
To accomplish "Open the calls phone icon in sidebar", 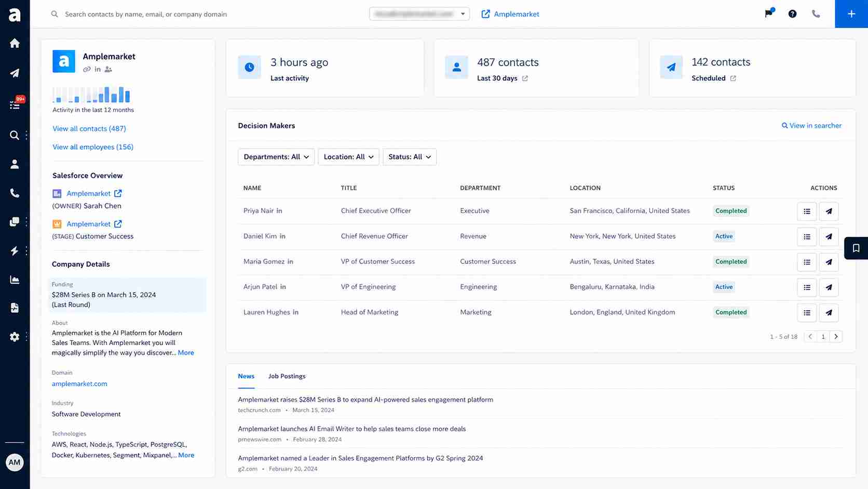I will pyautogui.click(x=15, y=193).
